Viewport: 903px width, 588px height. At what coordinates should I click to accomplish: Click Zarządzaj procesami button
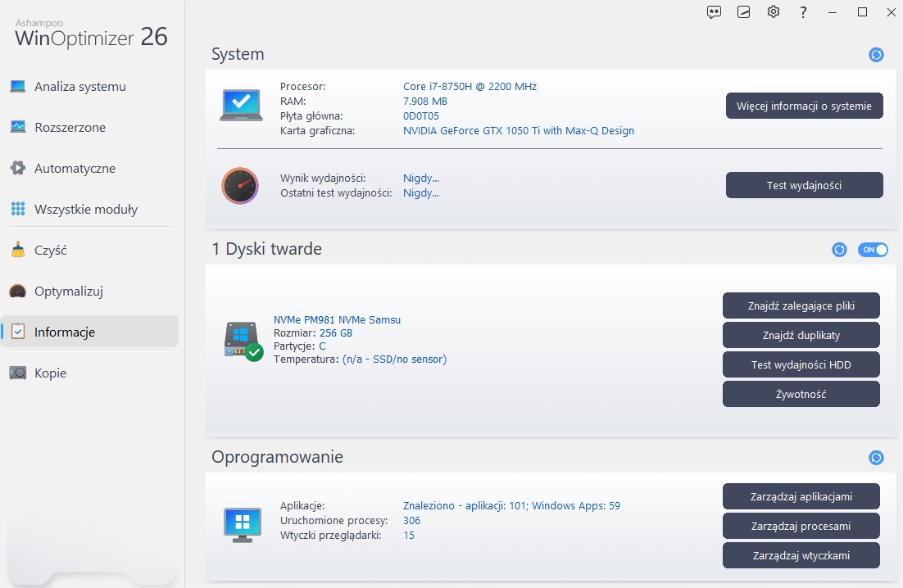pyautogui.click(x=801, y=526)
